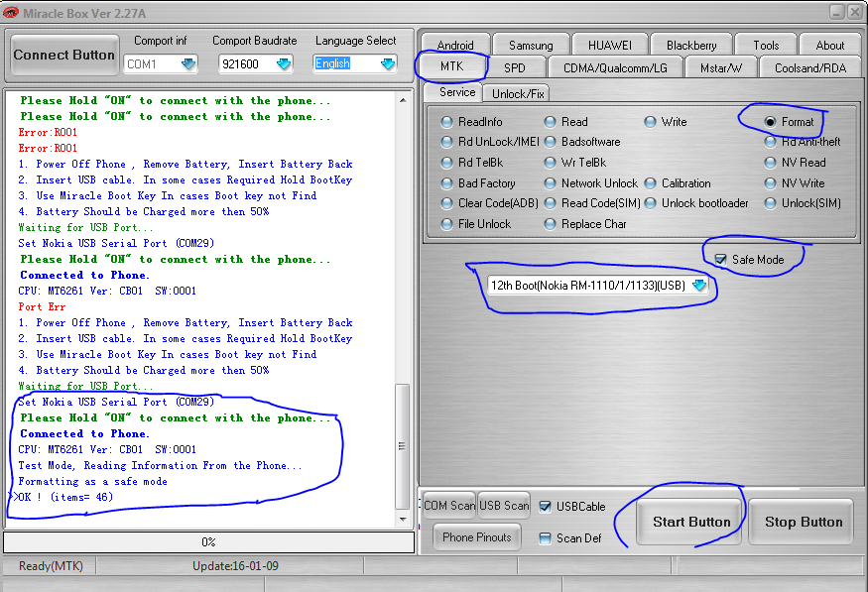Select the Write radio option
This screenshot has width=868, height=592.
pyautogui.click(x=651, y=122)
